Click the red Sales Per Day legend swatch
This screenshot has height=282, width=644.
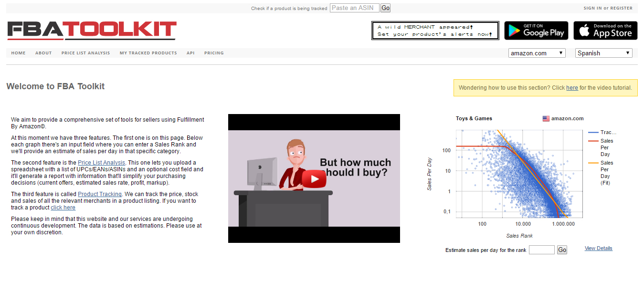pos(593,141)
